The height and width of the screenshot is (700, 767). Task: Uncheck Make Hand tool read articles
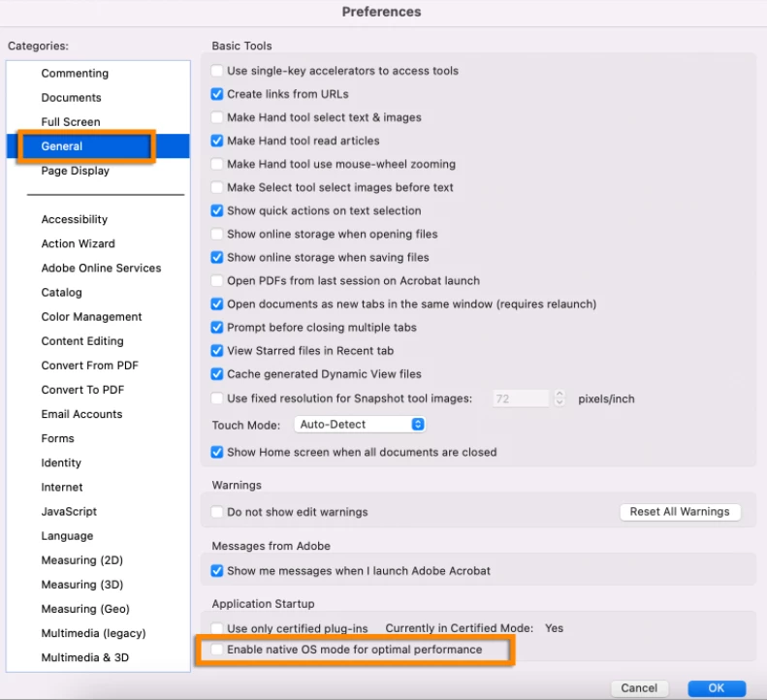tap(216, 141)
